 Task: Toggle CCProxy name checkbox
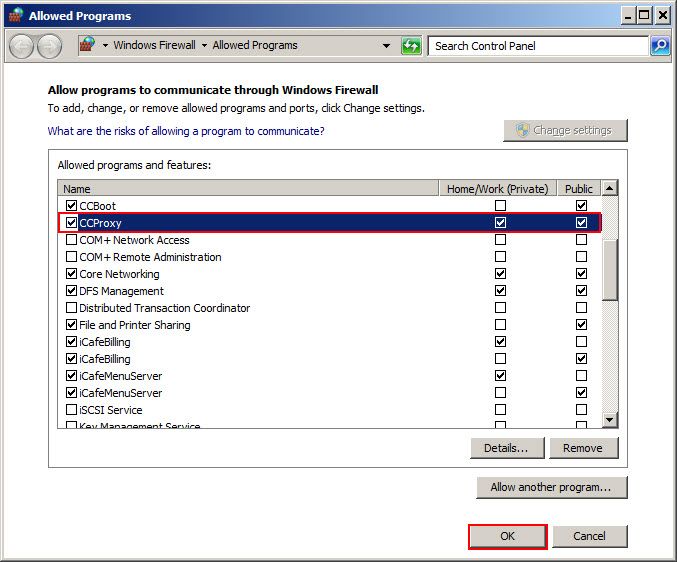point(71,223)
